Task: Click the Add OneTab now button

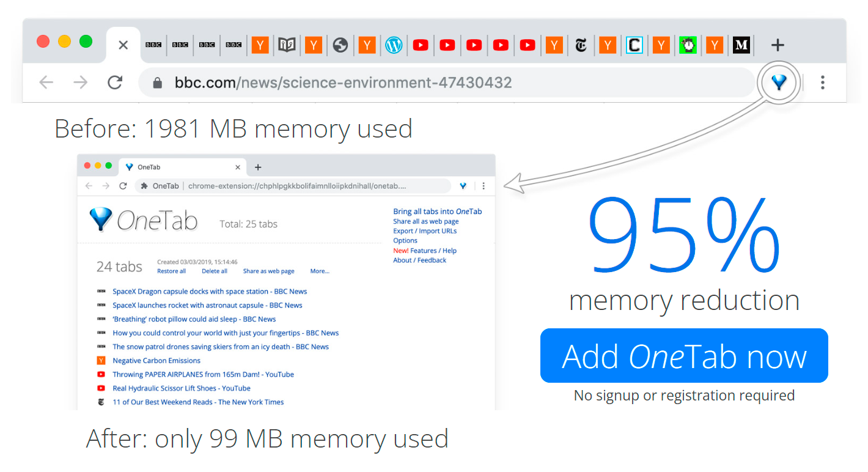Action: tap(684, 356)
